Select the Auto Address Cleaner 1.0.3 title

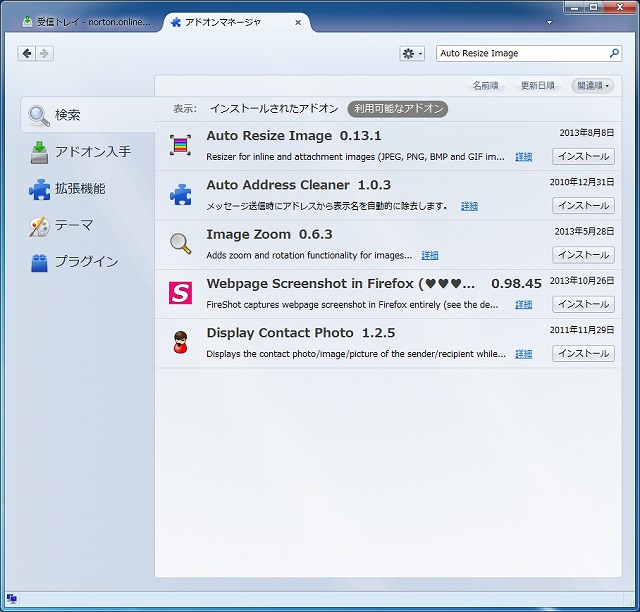[298, 185]
